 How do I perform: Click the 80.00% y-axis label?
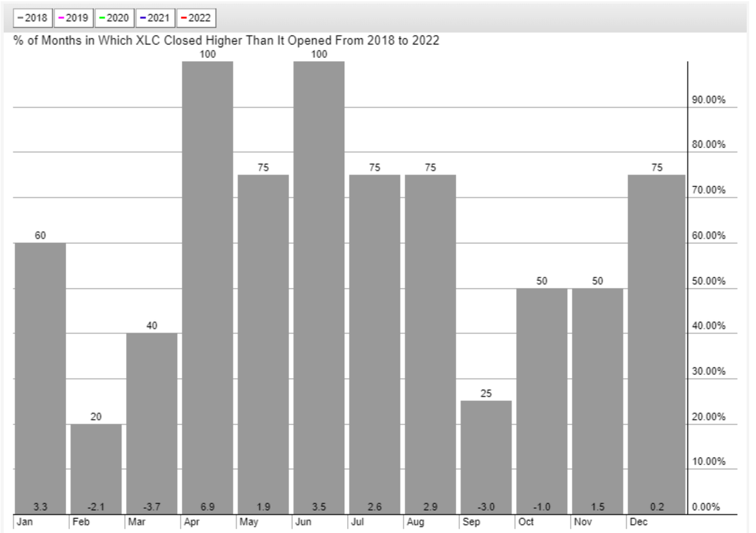coord(708,144)
